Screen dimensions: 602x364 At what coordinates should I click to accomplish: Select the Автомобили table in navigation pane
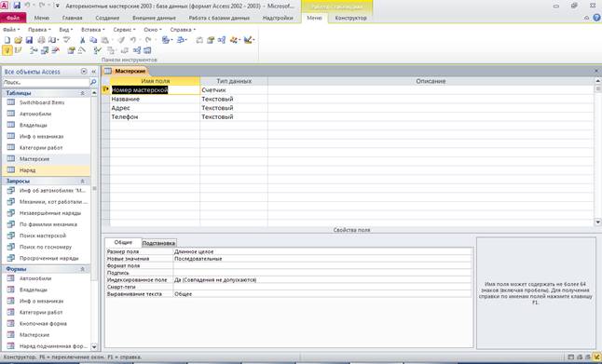pyautogui.click(x=35, y=114)
